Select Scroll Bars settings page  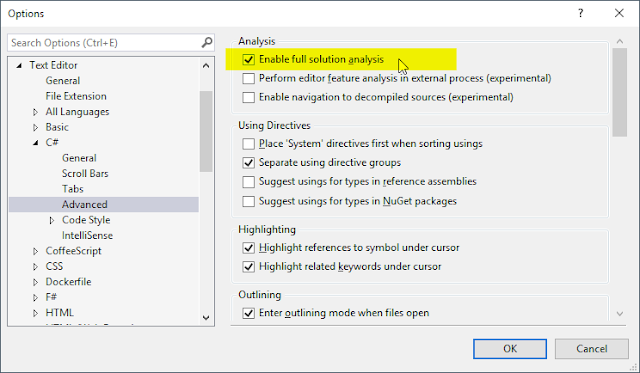(85, 173)
